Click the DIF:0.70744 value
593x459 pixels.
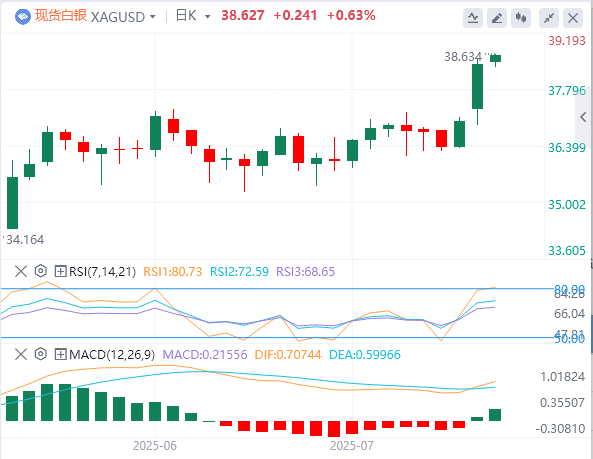(288, 355)
